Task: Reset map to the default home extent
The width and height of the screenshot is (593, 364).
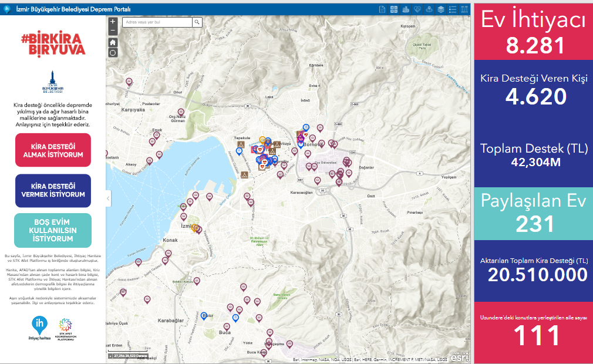Action: tap(113, 42)
